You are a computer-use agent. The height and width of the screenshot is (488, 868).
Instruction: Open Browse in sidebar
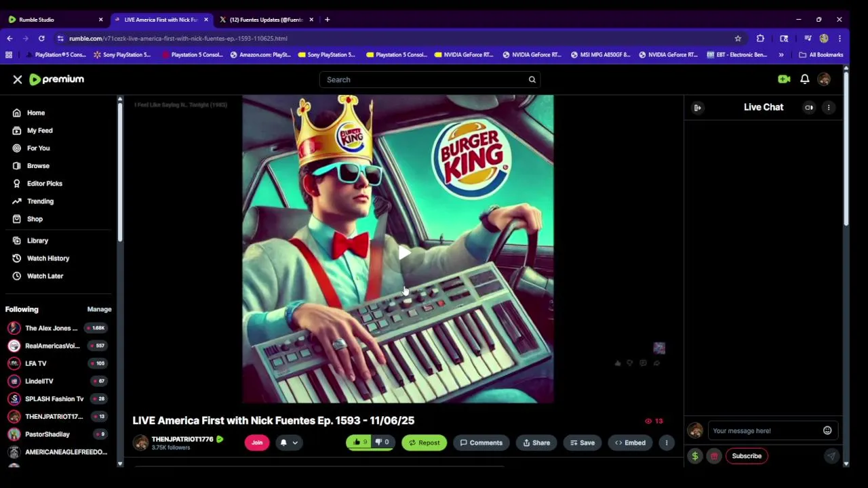(38, 165)
